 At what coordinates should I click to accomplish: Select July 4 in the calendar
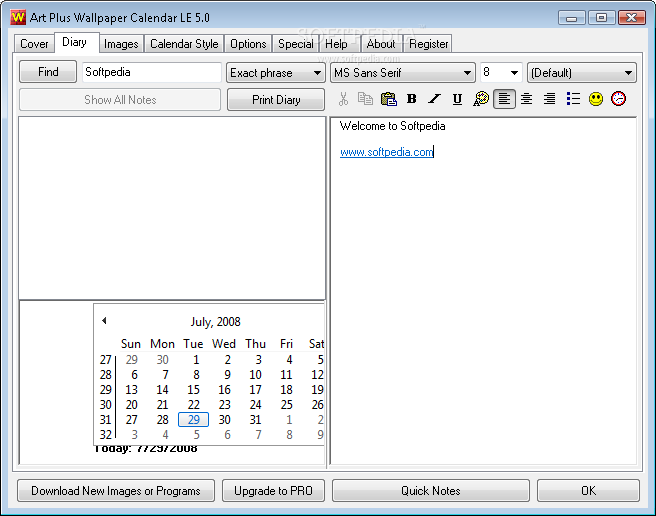coord(289,359)
